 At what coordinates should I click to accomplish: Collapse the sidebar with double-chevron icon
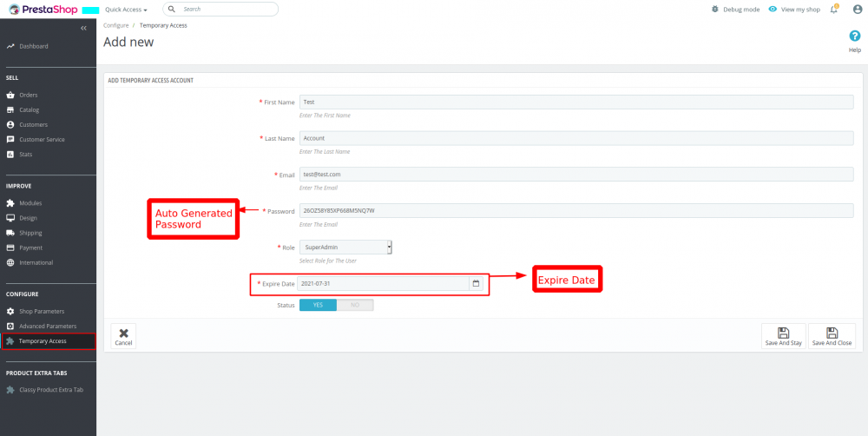[83, 29]
